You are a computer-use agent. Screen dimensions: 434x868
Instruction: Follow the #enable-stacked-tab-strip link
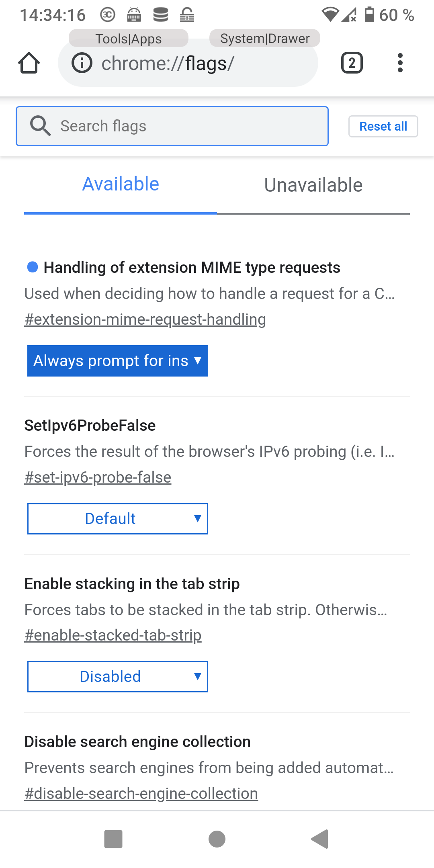point(113,635)
